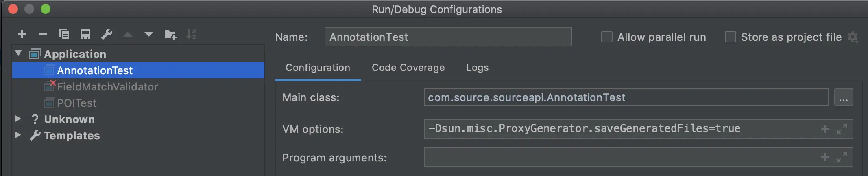868x176 pixels.
Task: Click the gear icon beside Store as project file
Action: tap(853, 37)
